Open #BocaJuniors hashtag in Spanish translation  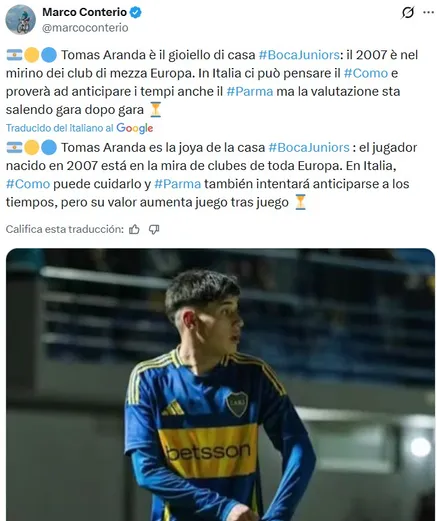(x=309, y=147)
